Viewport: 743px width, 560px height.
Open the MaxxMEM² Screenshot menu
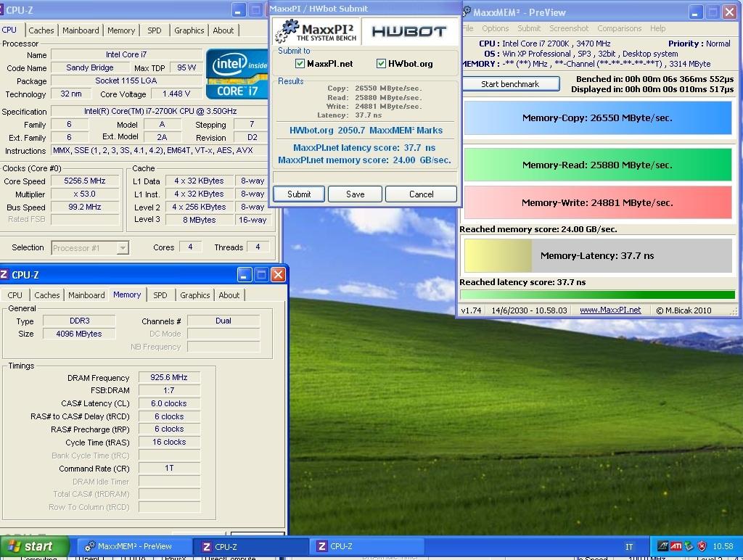click(569, 28)
